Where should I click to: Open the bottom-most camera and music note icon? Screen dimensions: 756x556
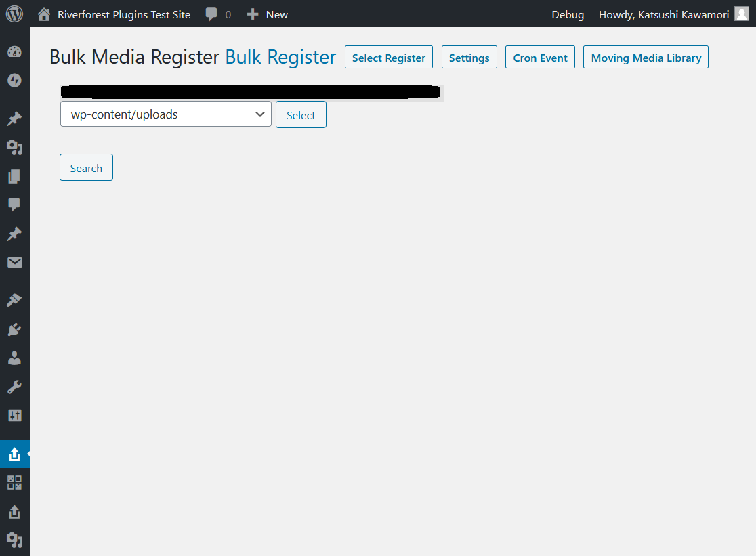tap(14, 540)
